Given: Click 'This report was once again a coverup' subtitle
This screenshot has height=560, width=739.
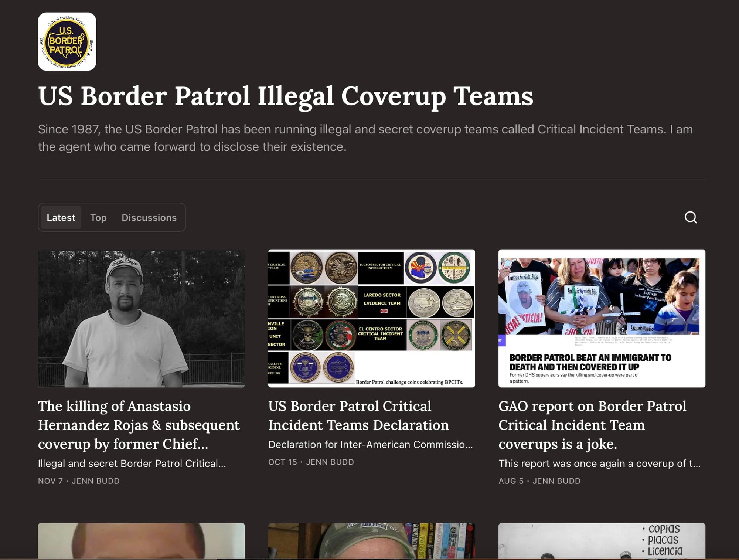Looking at the screenshot, I should (599, 463).
